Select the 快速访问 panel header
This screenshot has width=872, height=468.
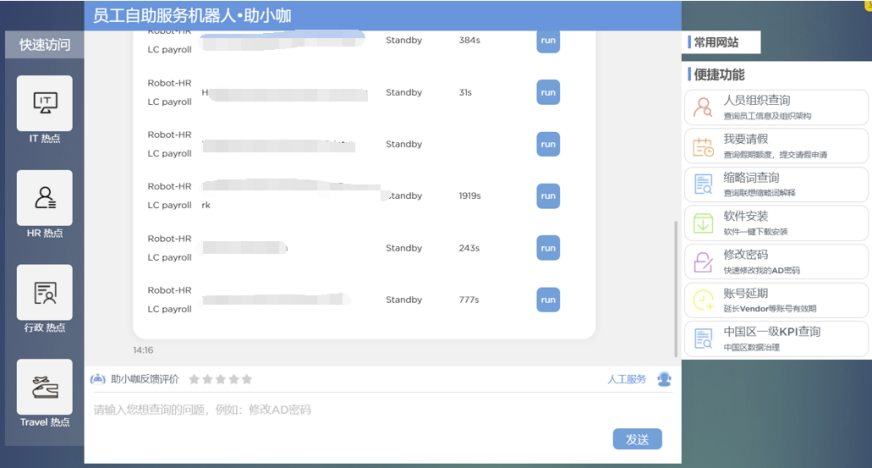pos(44,44)
